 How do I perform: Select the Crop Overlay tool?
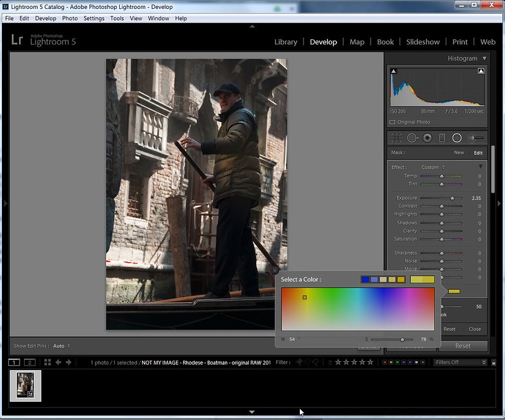396,138
